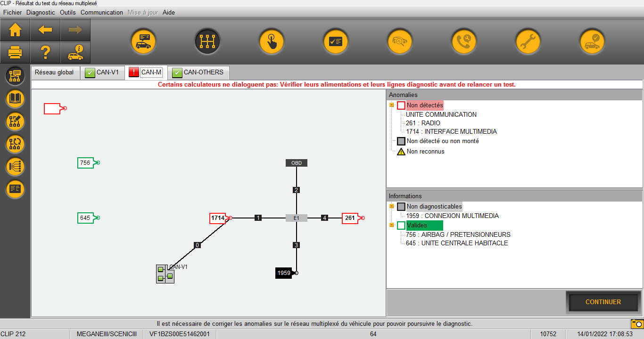Go to the Home screen icon

(15, 30)
